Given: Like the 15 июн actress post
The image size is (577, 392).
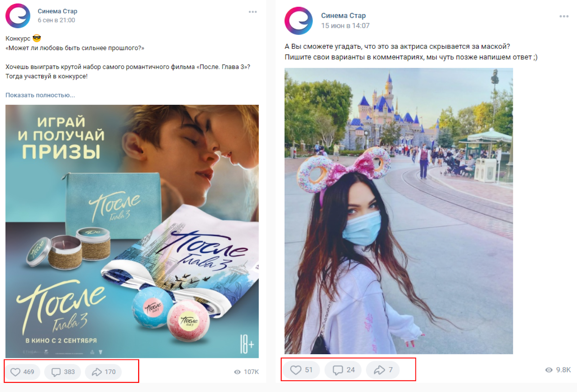Looking at the screenshot, I should (x=301, y=370).
